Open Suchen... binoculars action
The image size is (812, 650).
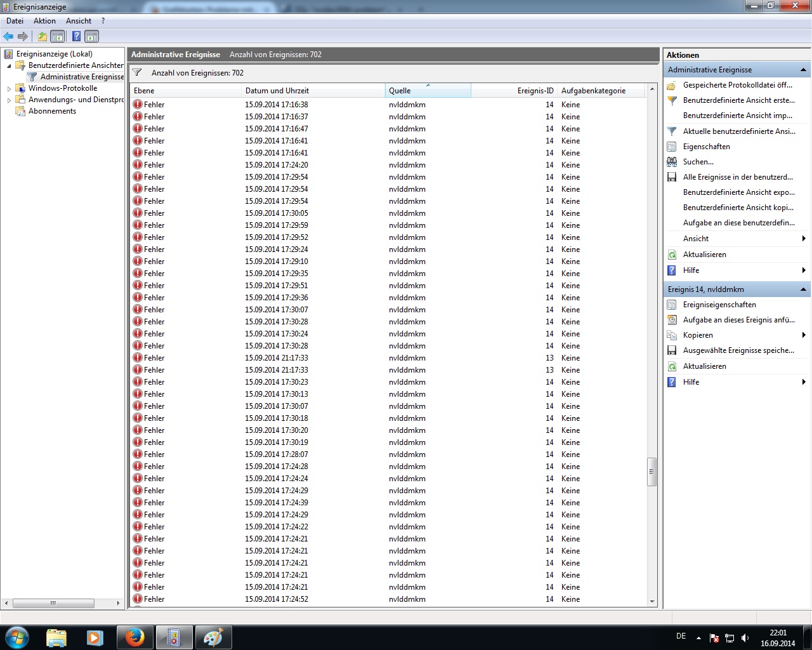pyautogui.click(x=698, y=162)
